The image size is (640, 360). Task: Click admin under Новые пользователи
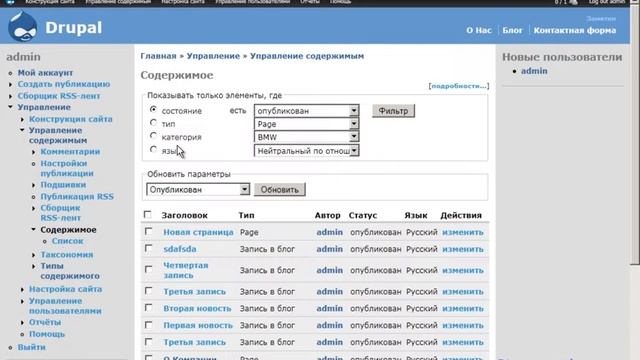point(534,71)
